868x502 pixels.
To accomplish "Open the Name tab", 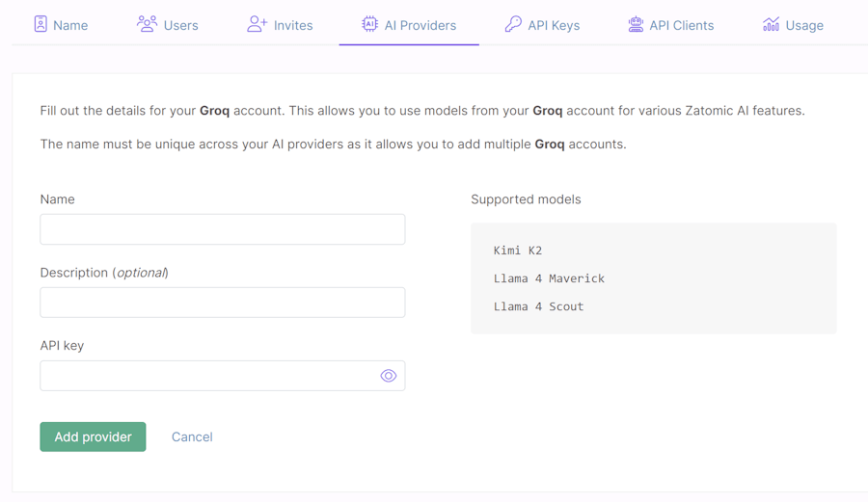I will pos(61,25).
